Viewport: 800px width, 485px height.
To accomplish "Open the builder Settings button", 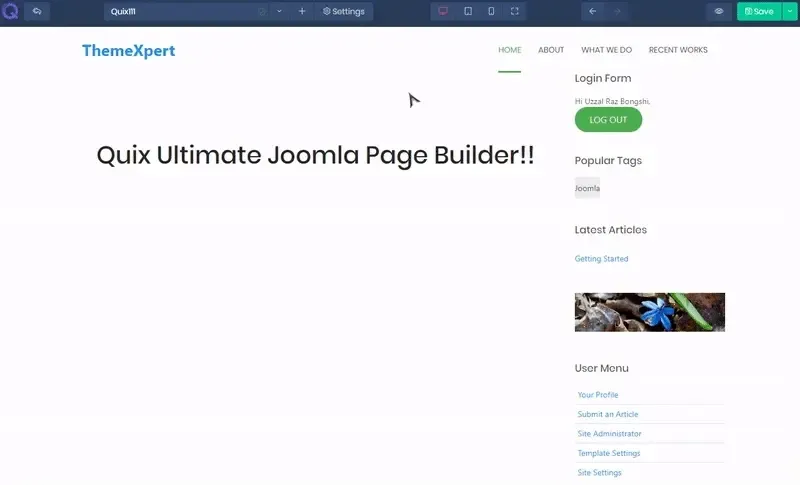I will (344, 11).
